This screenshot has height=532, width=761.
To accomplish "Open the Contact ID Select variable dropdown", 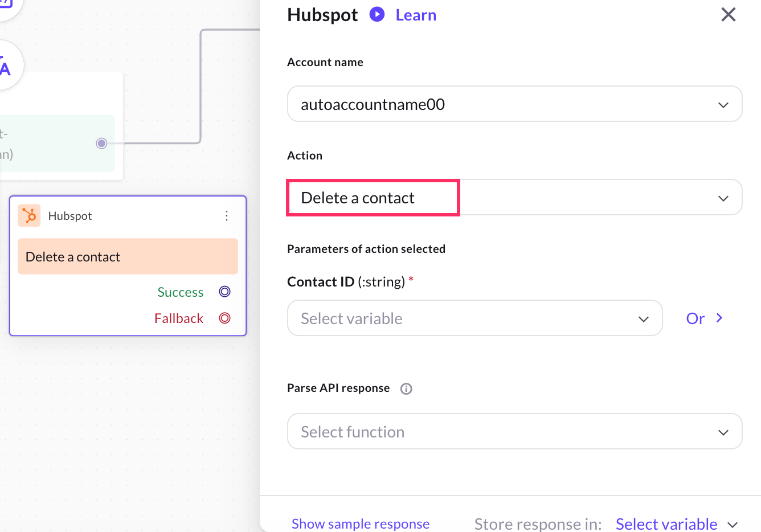I will click(x=474, y=318).
